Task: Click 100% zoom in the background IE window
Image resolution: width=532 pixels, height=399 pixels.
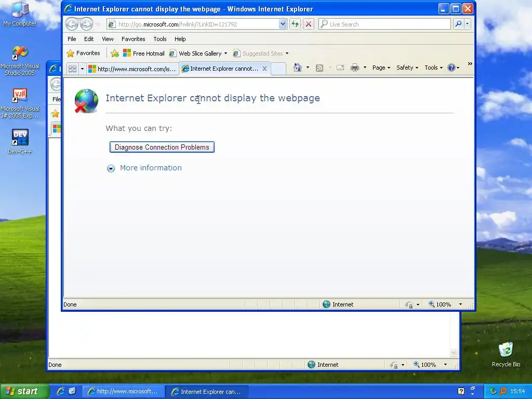Action: click(x=425, y=365)
